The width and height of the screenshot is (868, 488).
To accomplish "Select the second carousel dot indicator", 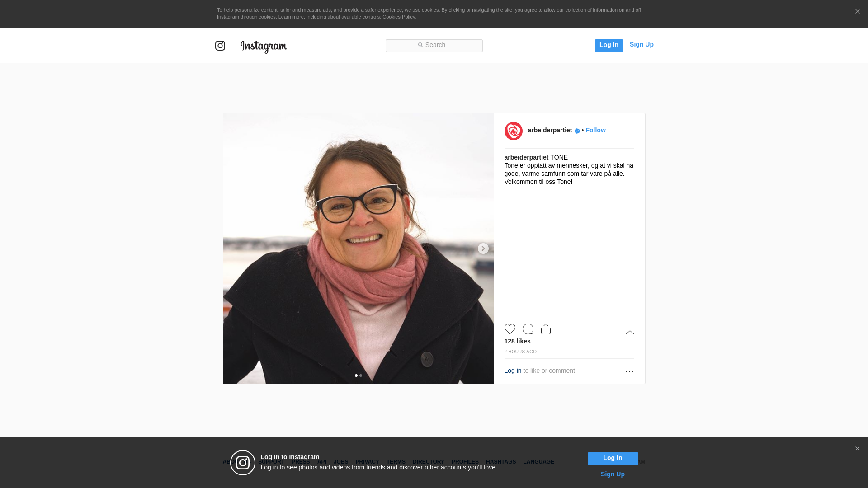I will tap(361, 375).
